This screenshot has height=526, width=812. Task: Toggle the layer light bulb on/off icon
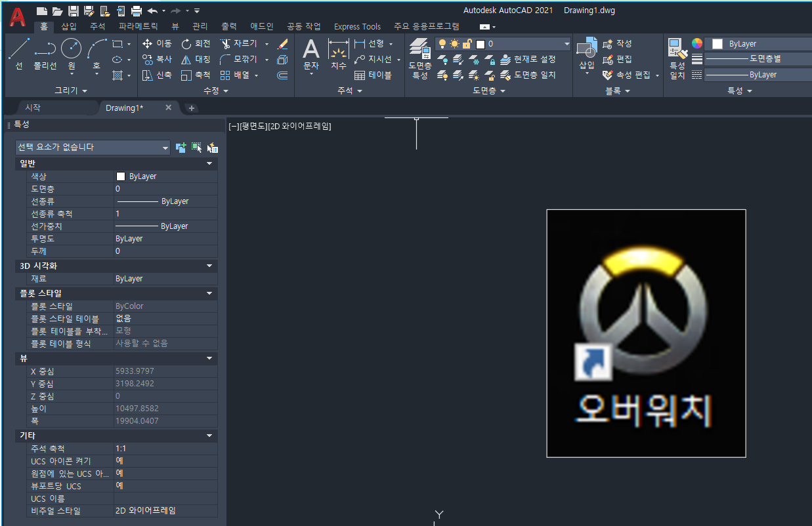click(442, 43)
